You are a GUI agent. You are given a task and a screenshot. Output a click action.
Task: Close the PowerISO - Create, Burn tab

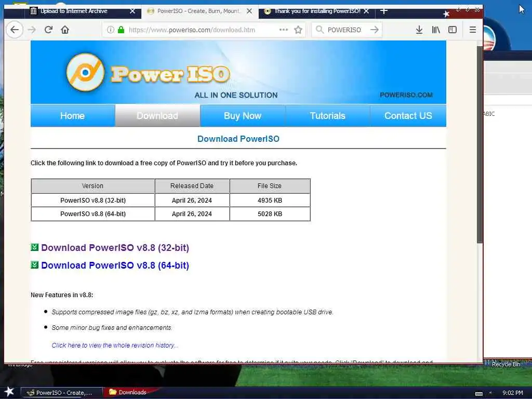[249, 11]
